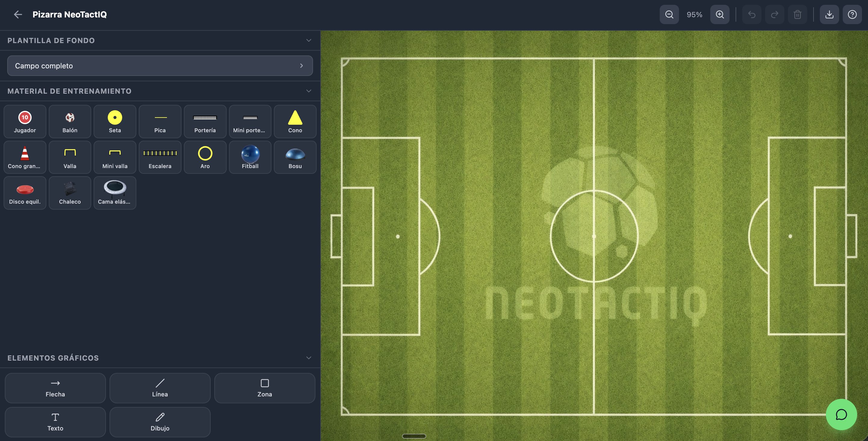Click the redo arrow in top toolbar
Screen dimensions: 868x441
pos(775,14)
